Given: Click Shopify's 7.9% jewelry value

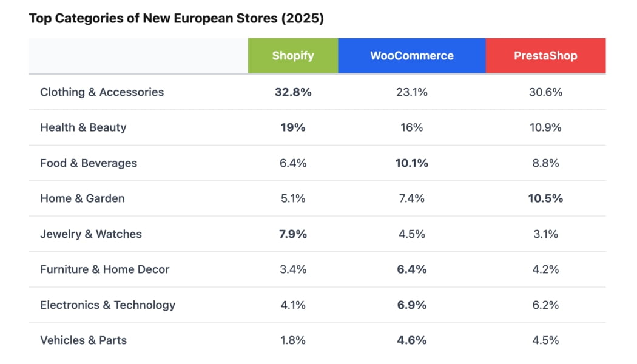Looking at the screenshot, I should (x=293, y=234).
